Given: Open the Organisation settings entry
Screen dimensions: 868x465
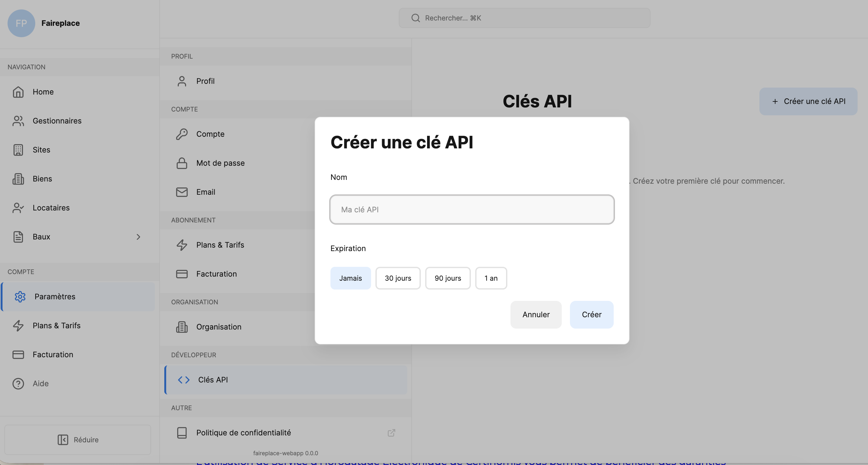Looking at the screenshot, I should coord(219,326).
